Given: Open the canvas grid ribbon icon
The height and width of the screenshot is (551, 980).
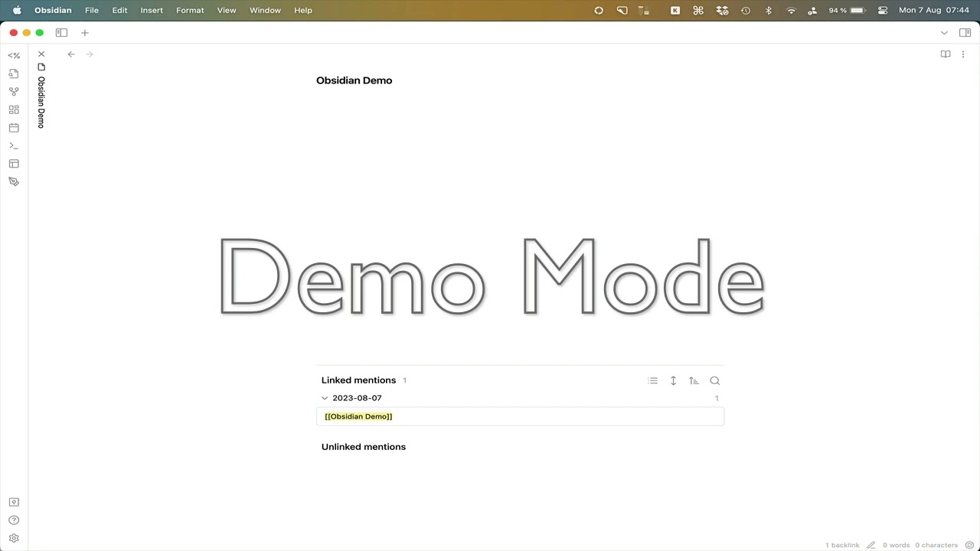Looking at the screenshot, I should coord(14,109).
